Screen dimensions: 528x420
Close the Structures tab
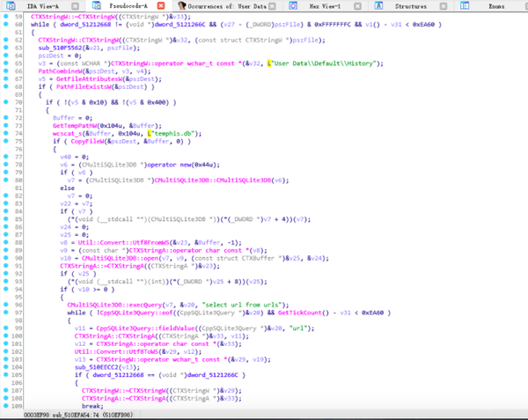point(444,6)
